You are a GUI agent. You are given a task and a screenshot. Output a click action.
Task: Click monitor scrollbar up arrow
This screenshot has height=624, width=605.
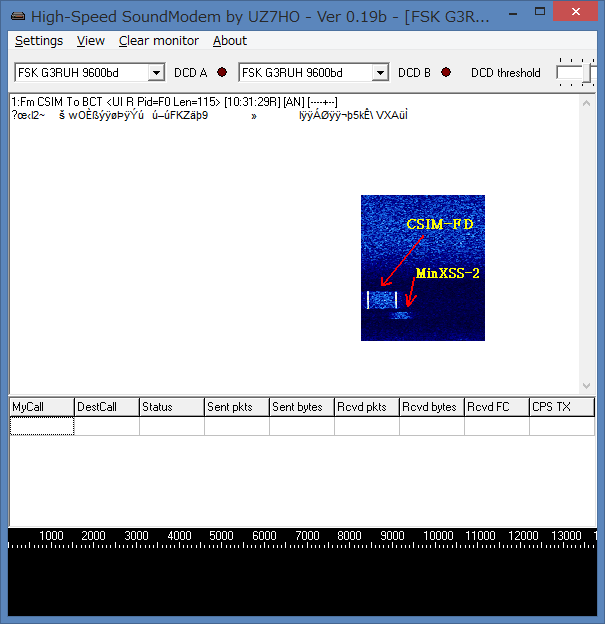tap(586, 103)
